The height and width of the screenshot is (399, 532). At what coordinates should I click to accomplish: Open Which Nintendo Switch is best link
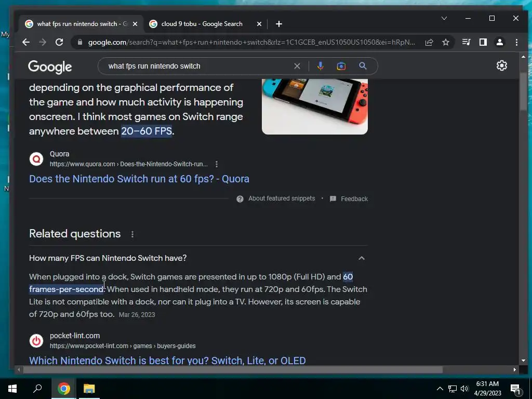pos(167,360)
